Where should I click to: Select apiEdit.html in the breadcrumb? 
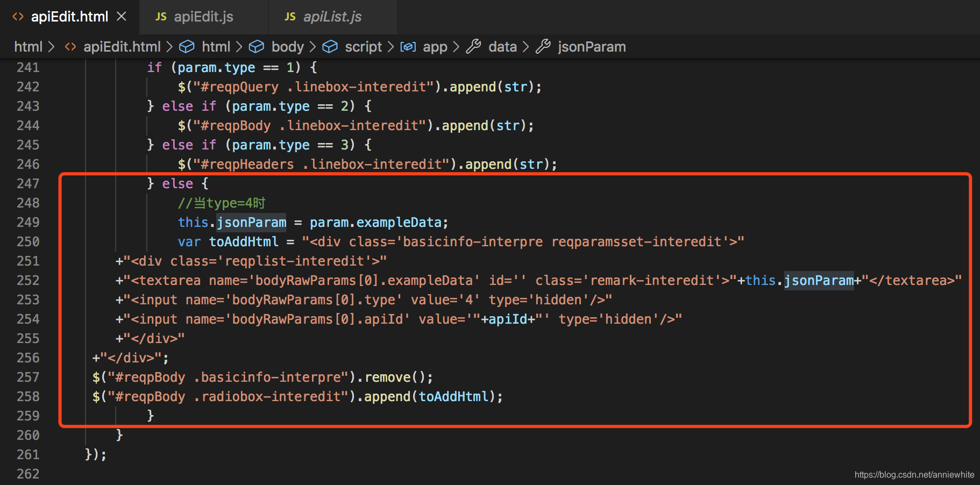point(122,47)
